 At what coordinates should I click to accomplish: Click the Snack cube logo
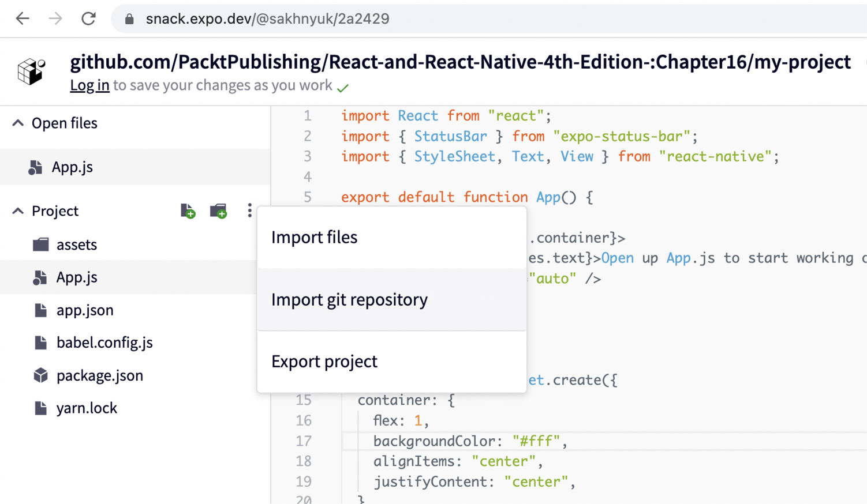pyautogui.click(x=32, y=70)
